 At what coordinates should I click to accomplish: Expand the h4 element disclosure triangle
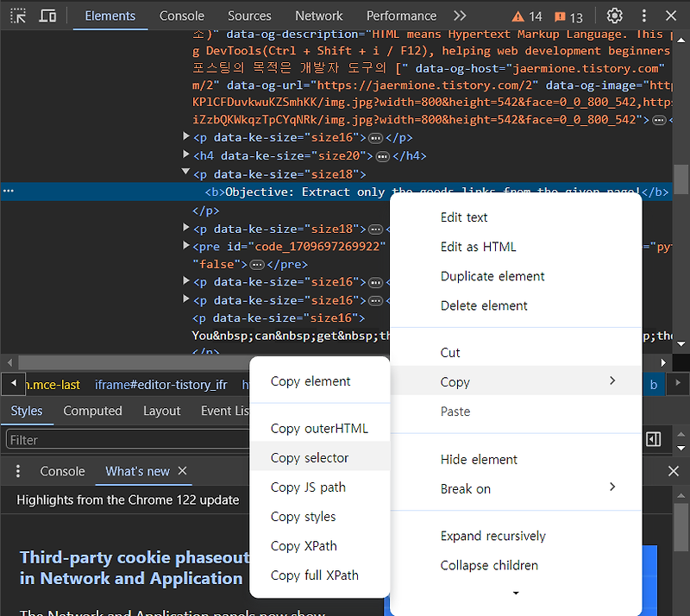pyautogui.click(x=187, y=155)
